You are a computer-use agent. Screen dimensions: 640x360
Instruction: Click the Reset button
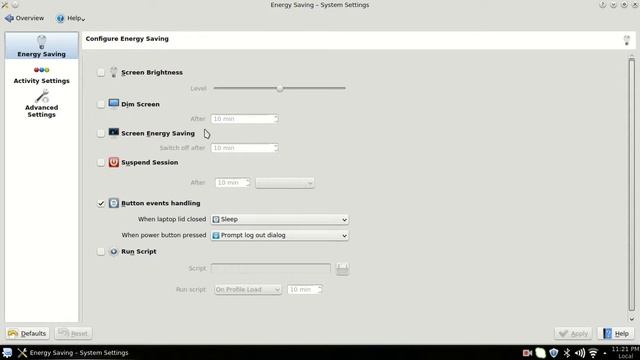(73, 333)
